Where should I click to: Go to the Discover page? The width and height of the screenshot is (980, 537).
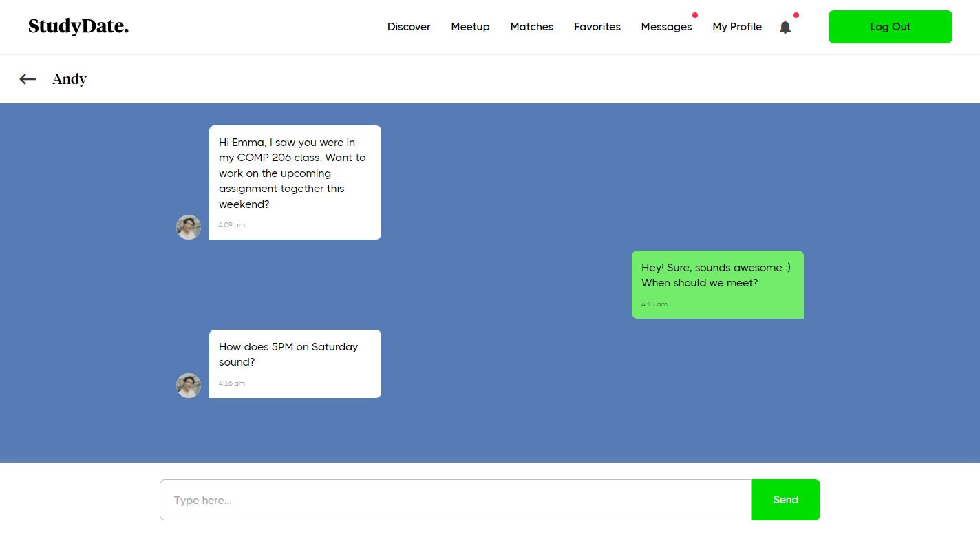coord(409,27)
